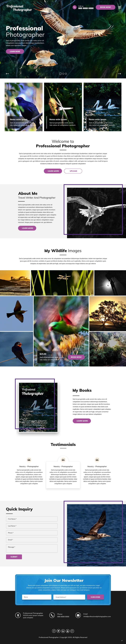Viewport: 126px width, 644px height.
Task: Open the dark moonlit gallery image
Action: tap(110, 283)
